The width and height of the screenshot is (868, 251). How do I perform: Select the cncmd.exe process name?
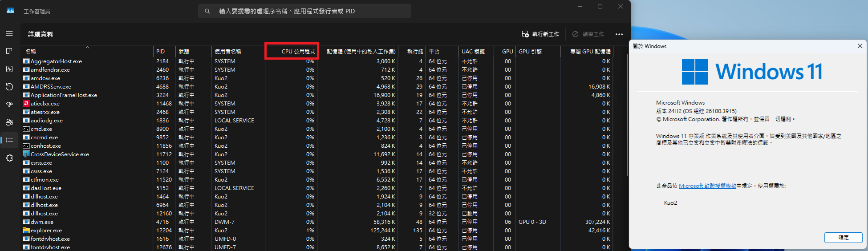pos(44,137)
